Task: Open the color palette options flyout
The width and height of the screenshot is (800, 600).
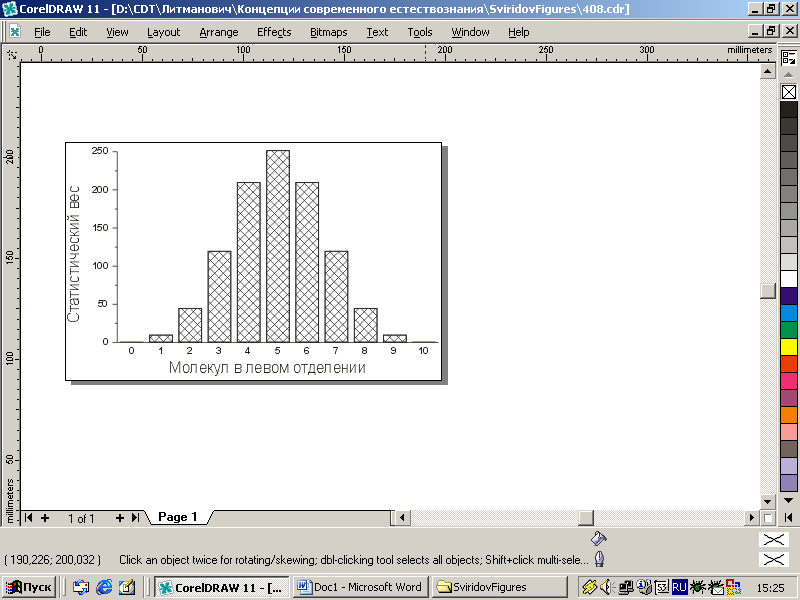Action: click(788, 59)
